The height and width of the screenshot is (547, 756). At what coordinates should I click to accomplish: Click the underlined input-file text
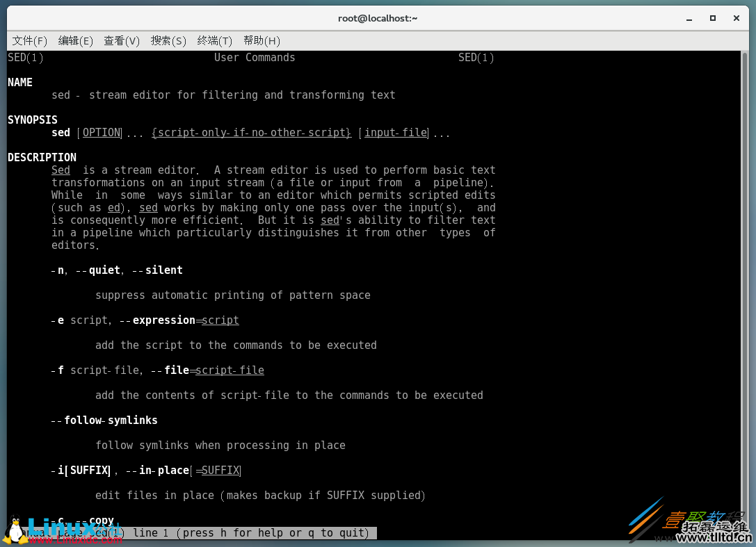[395, 132]
